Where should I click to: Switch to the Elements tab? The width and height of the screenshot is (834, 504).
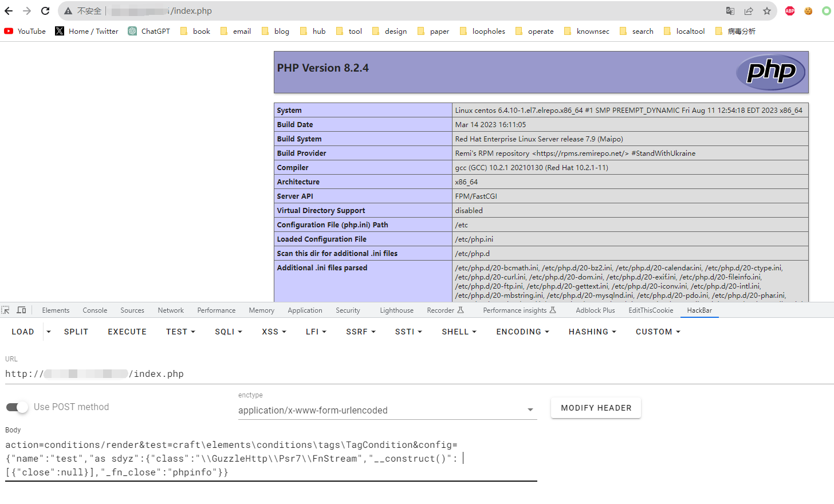click(56, 310)
